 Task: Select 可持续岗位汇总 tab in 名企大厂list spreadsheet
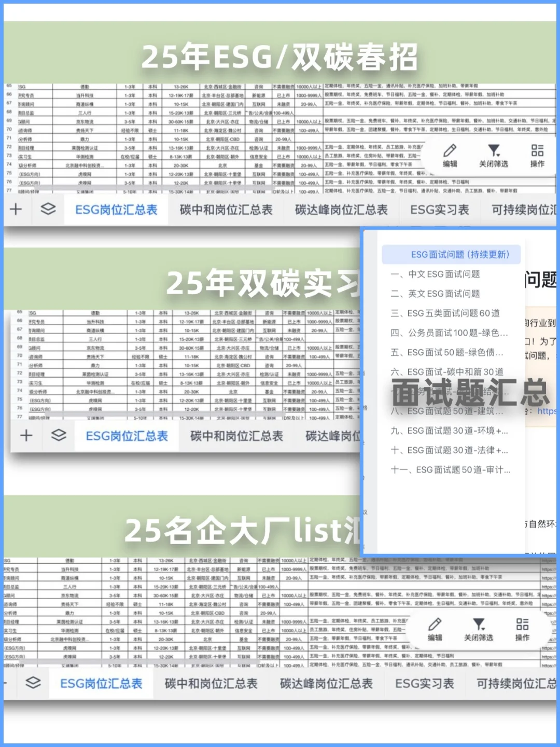click(x=516, y=684)
